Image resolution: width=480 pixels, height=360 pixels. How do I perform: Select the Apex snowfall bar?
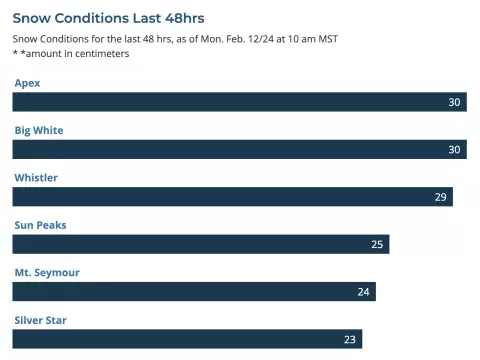point(240,102)
